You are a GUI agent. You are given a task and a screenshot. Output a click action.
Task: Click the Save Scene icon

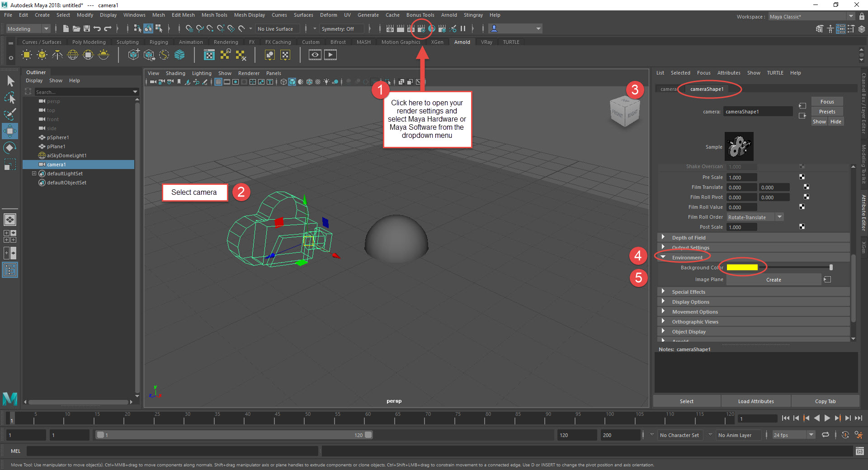[87, 29]
